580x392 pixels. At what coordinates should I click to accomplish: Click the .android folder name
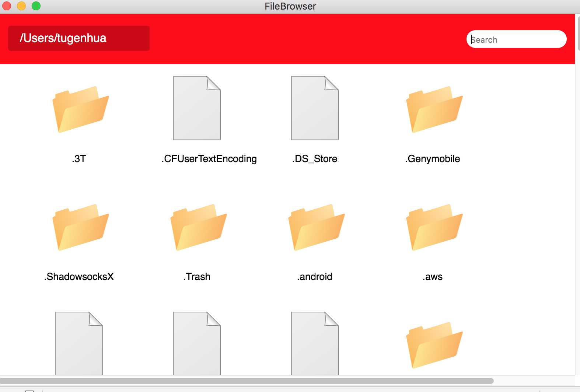coord(315,277)
